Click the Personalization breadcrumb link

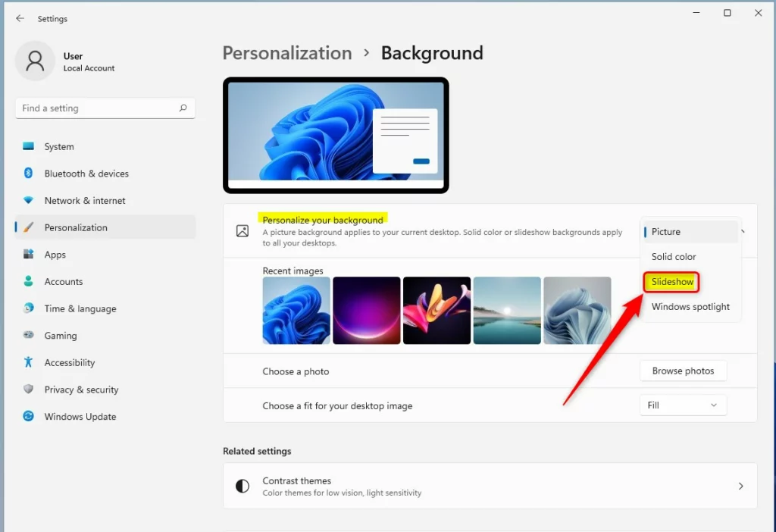point(287,53)
